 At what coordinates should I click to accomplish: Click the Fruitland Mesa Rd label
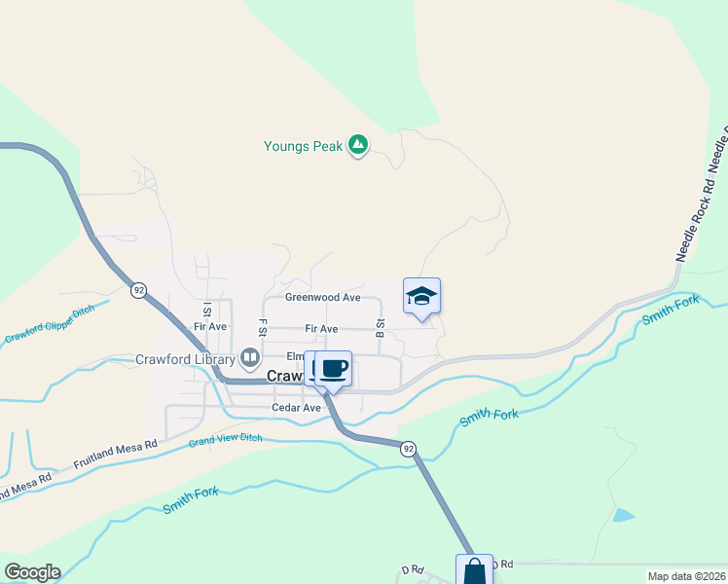tap(115, 454)
